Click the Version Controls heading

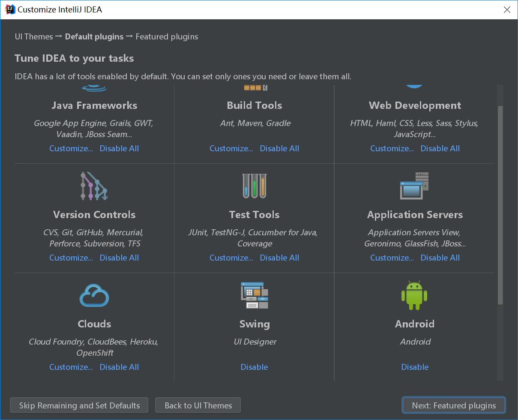(94, 215)
